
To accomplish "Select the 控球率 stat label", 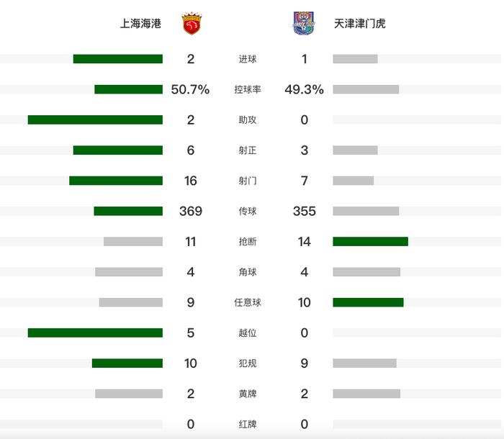I will [248, 89].
